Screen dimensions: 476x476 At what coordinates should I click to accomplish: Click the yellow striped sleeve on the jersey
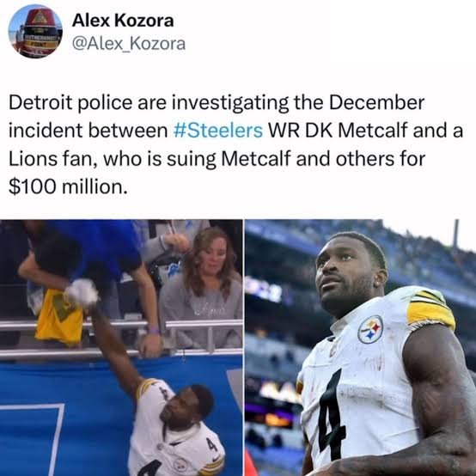tap(431, 309)
